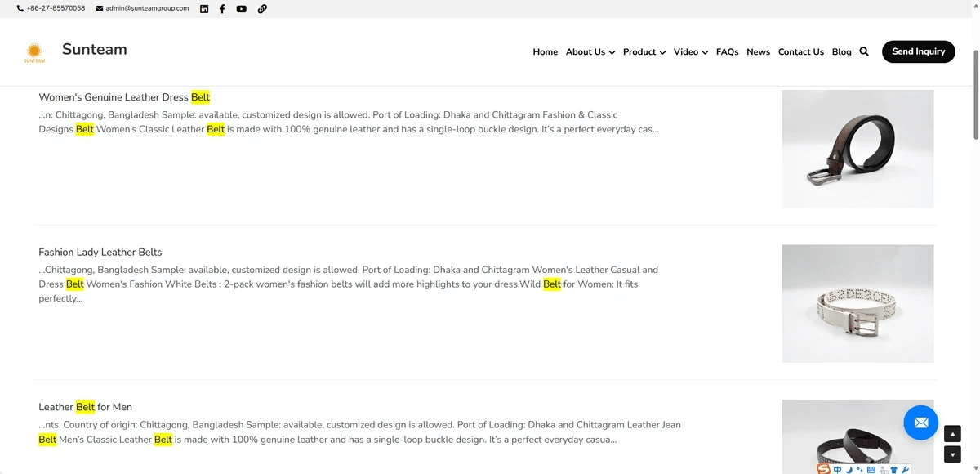
Task: Expand the Product dropdown menu
Action: coord(644,51)
